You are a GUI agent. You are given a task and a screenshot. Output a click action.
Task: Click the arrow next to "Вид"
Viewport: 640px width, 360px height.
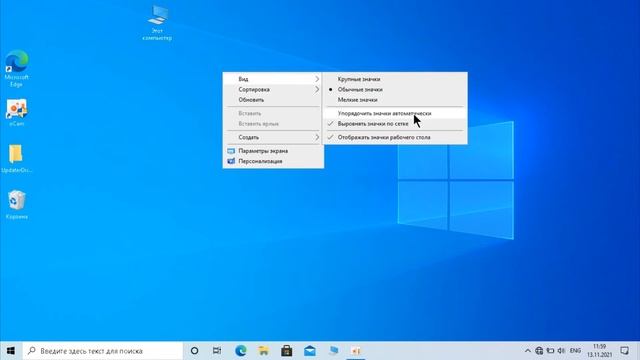coord(317,79)
